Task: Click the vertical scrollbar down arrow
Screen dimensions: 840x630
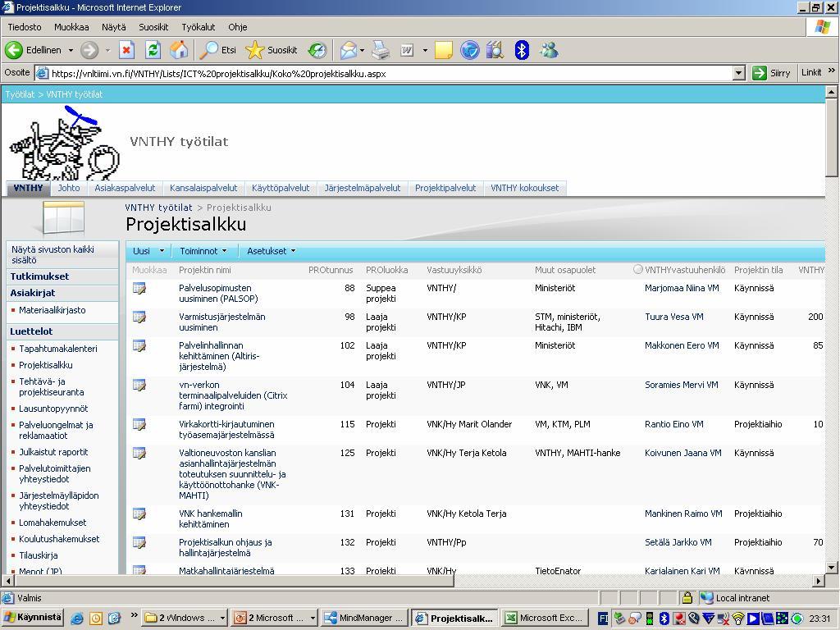Action: pos(832,568)
